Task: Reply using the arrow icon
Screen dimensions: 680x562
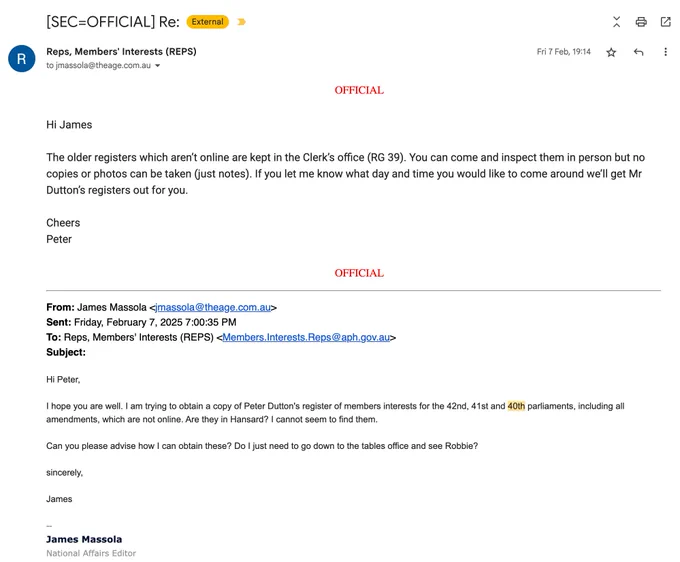Action: (638, 52)
